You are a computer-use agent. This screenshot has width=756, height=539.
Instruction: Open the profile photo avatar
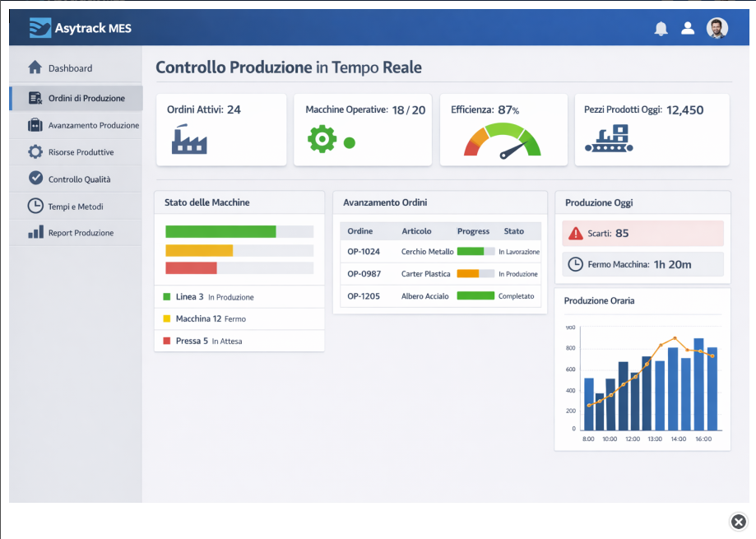click(x=717, y=28)
